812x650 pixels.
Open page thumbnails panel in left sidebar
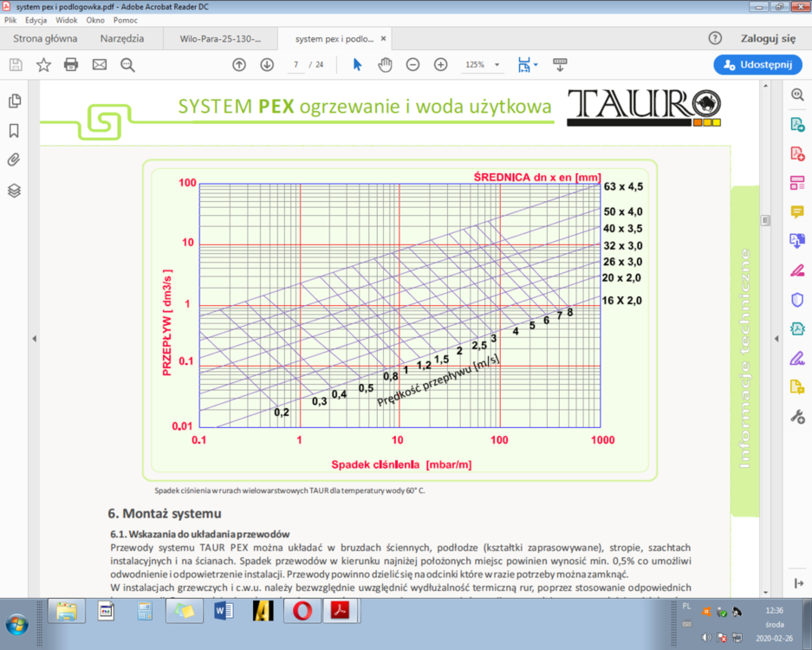pos(14,101)
